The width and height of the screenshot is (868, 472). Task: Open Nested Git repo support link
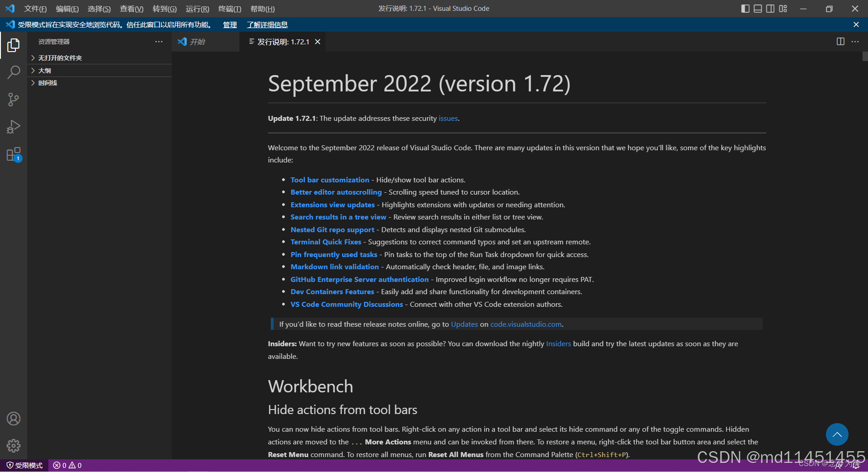tap(332, 229)
